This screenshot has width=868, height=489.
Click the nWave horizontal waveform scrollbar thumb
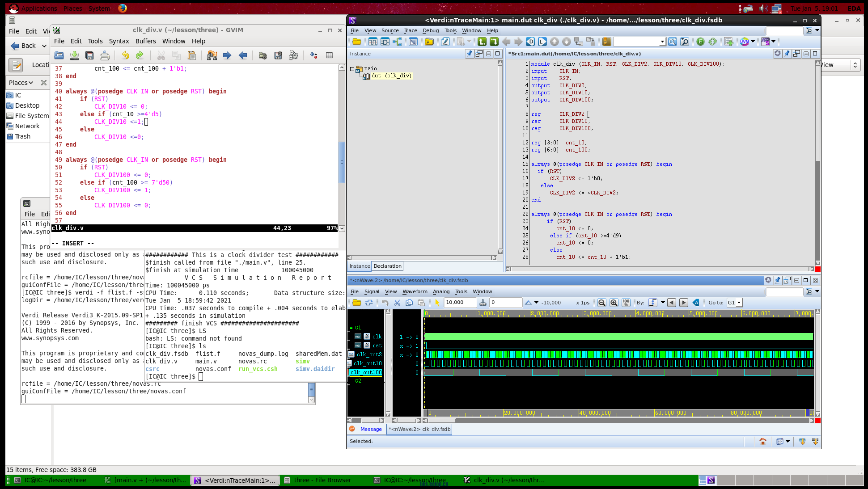[x=441, y=421]
